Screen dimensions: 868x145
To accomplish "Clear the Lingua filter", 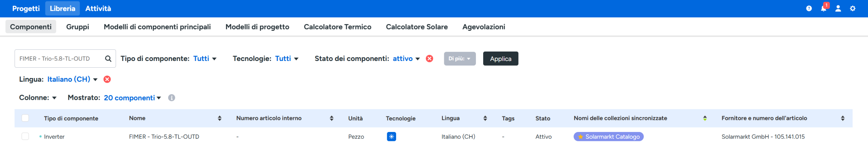I will (x=107, y=79).
